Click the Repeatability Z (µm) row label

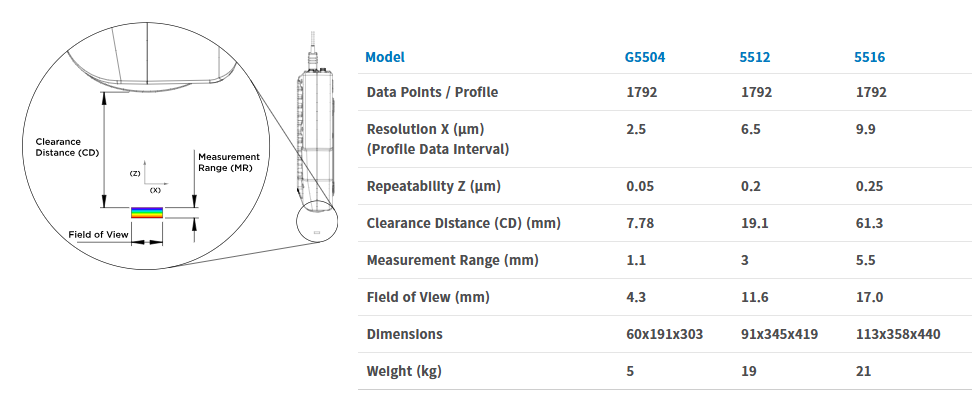pos(433,186)
